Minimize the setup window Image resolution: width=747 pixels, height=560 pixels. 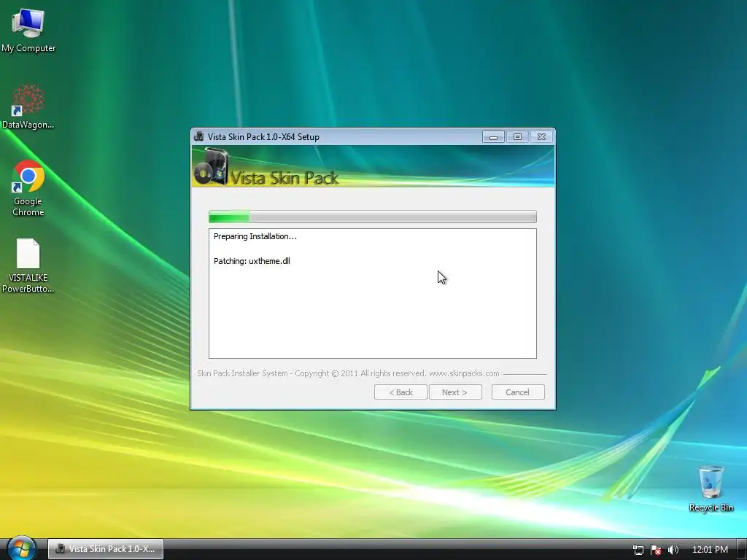(x=494, y=137)
